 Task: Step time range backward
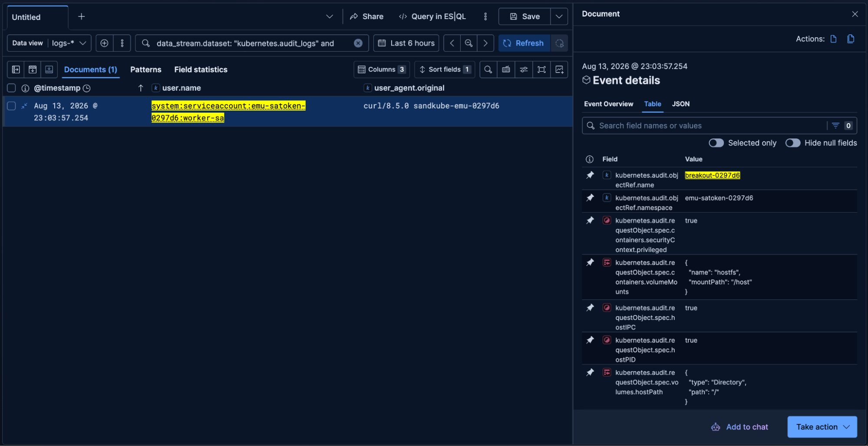coord(452,43)
